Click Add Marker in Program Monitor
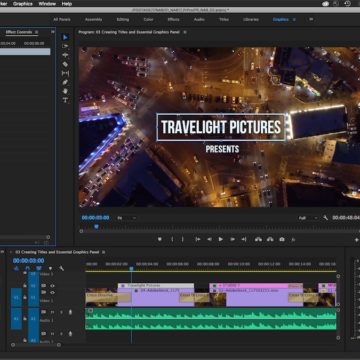360x360 pixels. (160, 239)
